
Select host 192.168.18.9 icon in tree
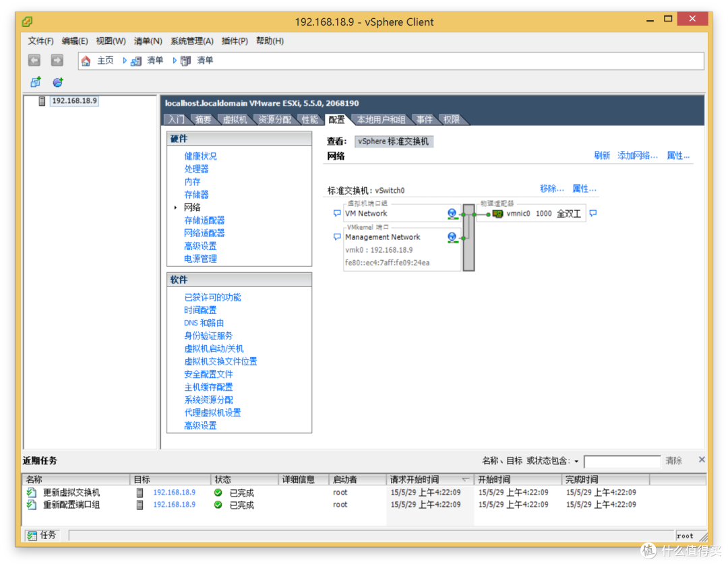click(42, 100)
